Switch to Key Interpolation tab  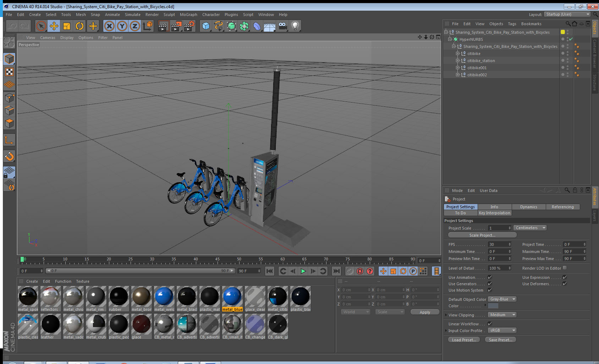pyautogui.click(x=494, y=213)
